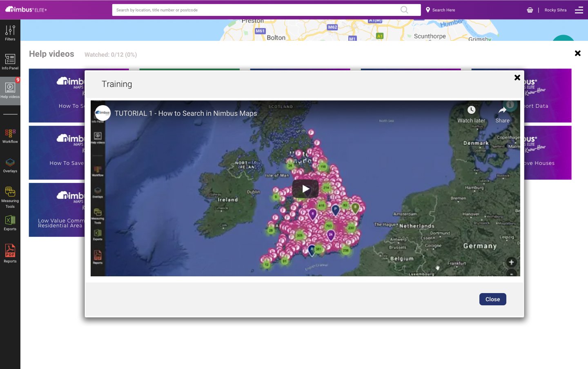
Task: Open the Export Data video card
Action: (x=548, y=96)
